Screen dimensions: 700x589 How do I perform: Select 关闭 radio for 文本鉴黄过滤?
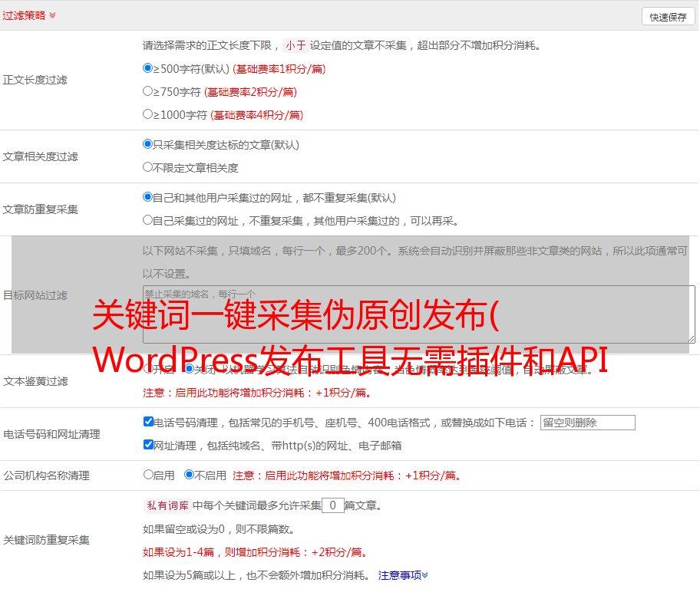coord(190,369)
